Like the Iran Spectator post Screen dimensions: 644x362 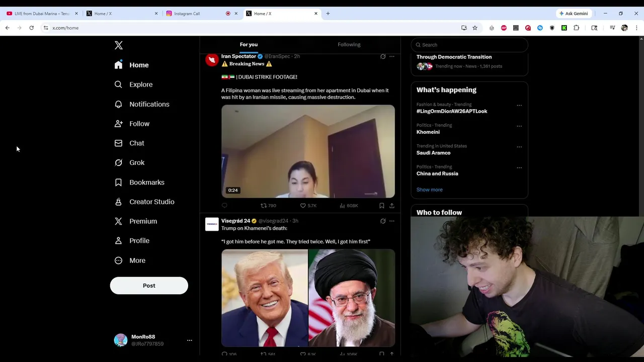[x=308, y=206]
